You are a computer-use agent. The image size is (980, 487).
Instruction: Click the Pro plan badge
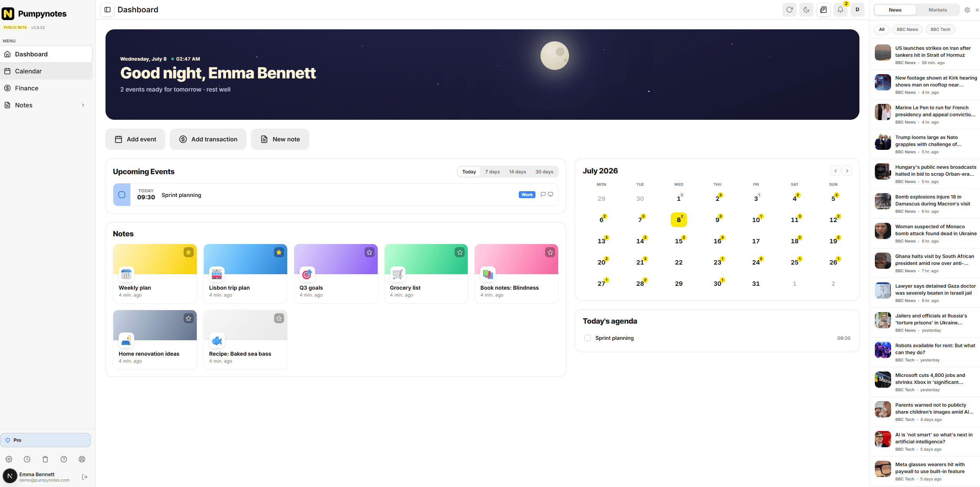coord(46,440)
